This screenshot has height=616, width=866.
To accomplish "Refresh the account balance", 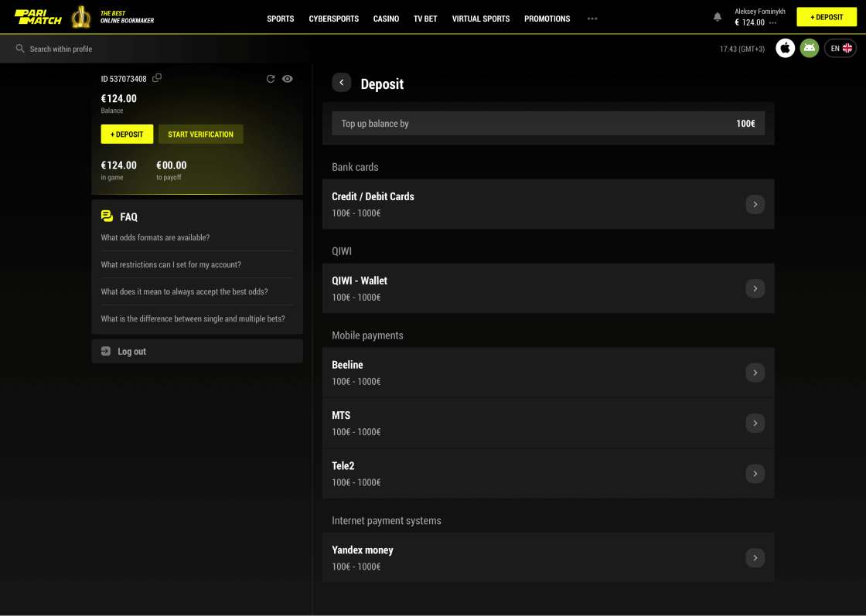I will coord(271,79).
